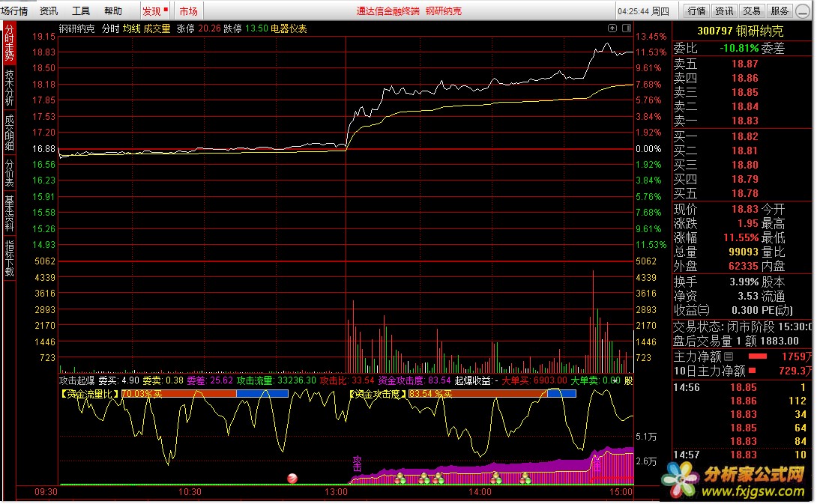Click the 行情 button at top right
Viewport: 817px width, 504px height.
pyautogui.click(x=696, y=11)
